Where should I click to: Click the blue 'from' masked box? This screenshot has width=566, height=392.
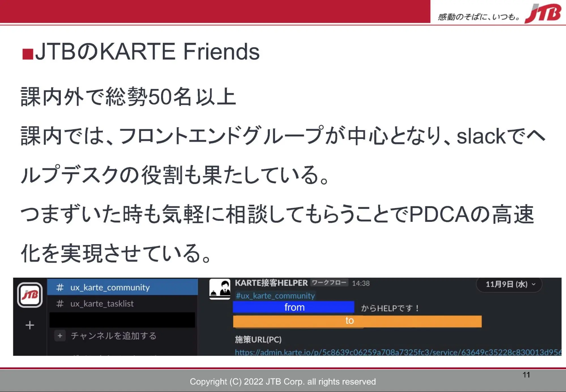294,307
